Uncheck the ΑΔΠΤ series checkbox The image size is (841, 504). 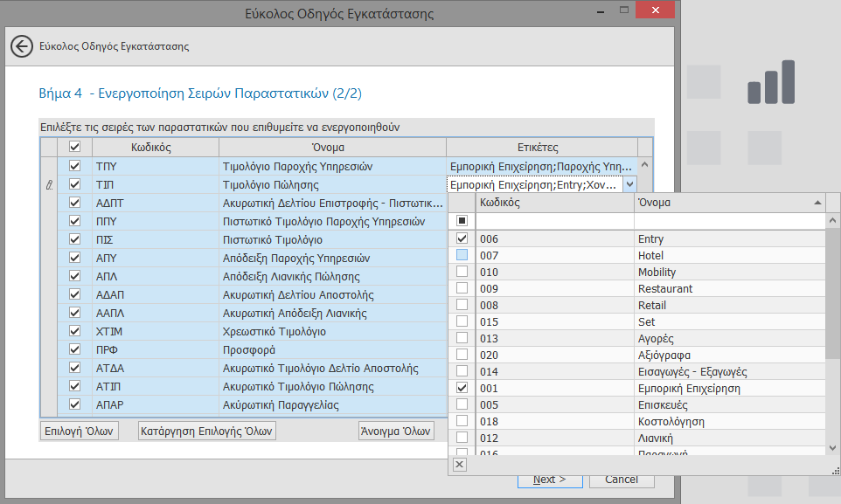click(74, 203)
